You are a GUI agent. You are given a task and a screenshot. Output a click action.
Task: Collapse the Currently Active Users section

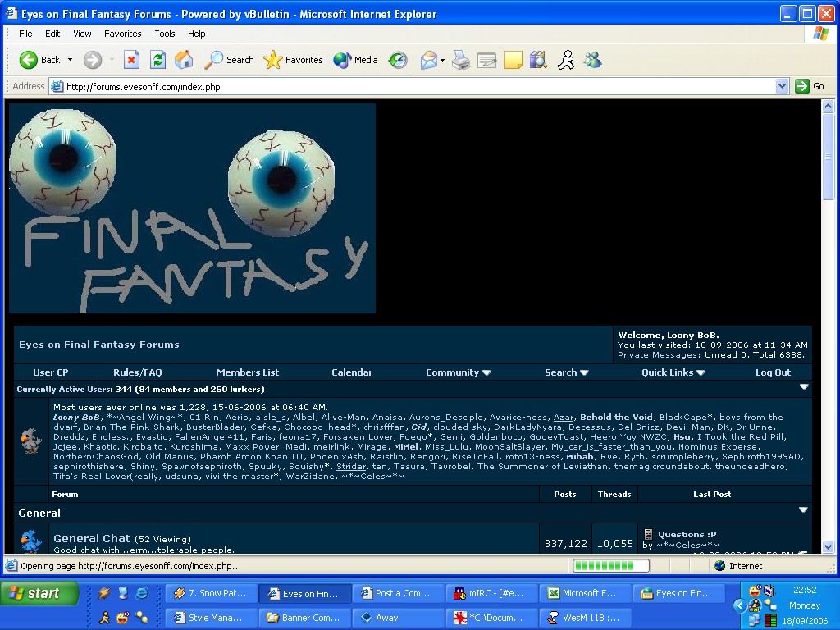pyautogui.click(x=804, y=387)
